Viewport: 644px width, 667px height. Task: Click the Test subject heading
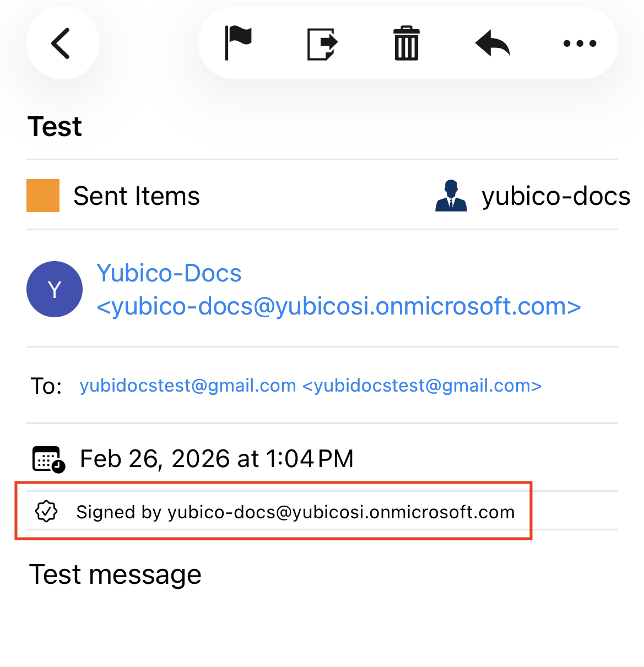click(x=55, y=127)
